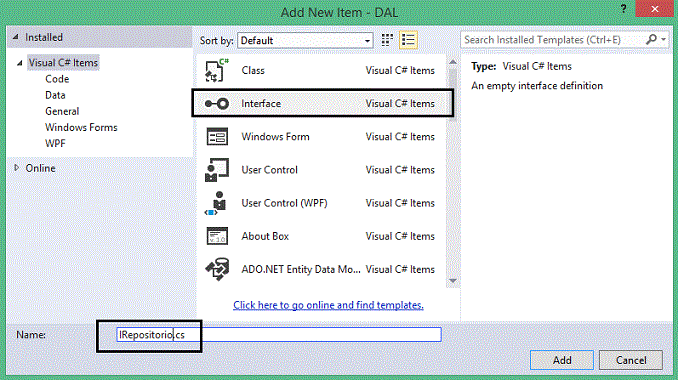Viewport: 678px width, 380px height.
Task: Click the template list scroll down arrow
Action: [453, 281]
